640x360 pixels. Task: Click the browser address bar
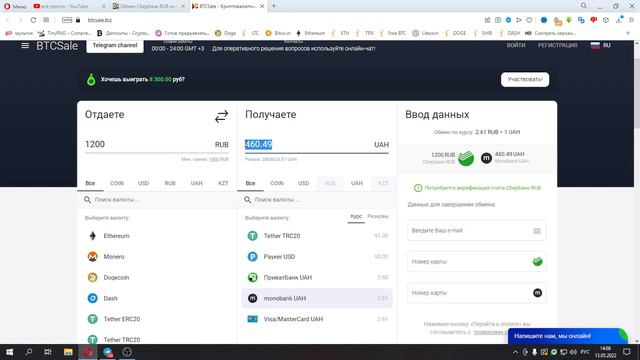click(x=282, y=20)
